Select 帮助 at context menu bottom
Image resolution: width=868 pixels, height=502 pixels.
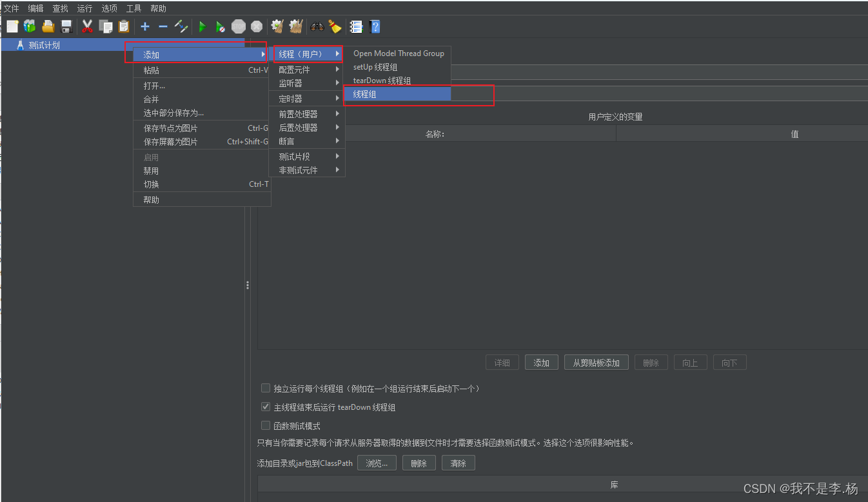(202, 200)
